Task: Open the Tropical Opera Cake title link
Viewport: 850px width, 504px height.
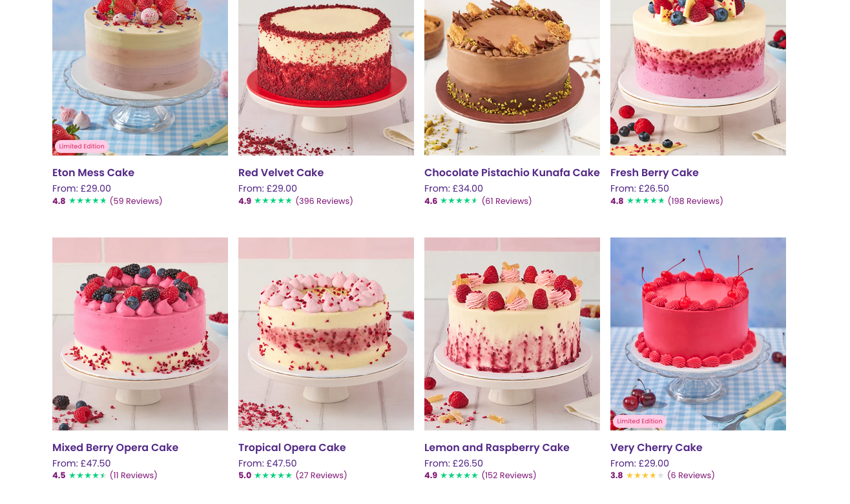Action: 292,448
